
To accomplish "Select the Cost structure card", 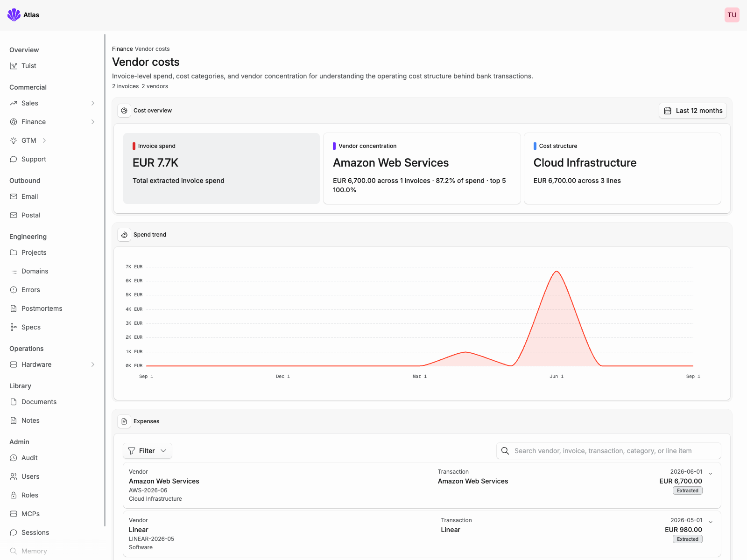I will [622, 168].
